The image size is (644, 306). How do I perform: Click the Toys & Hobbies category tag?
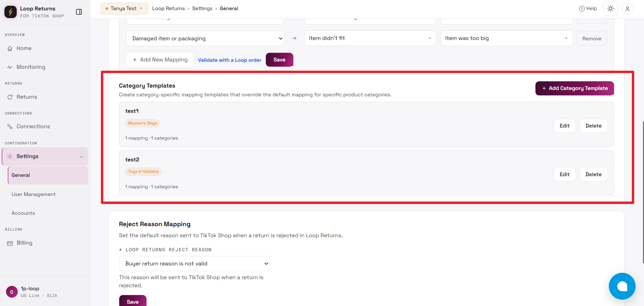(143, 171)
